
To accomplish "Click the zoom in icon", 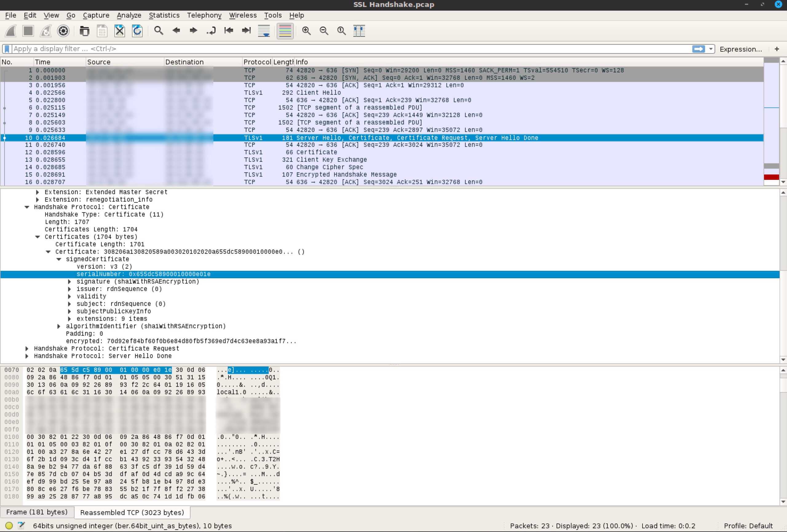I will [306, 30].
